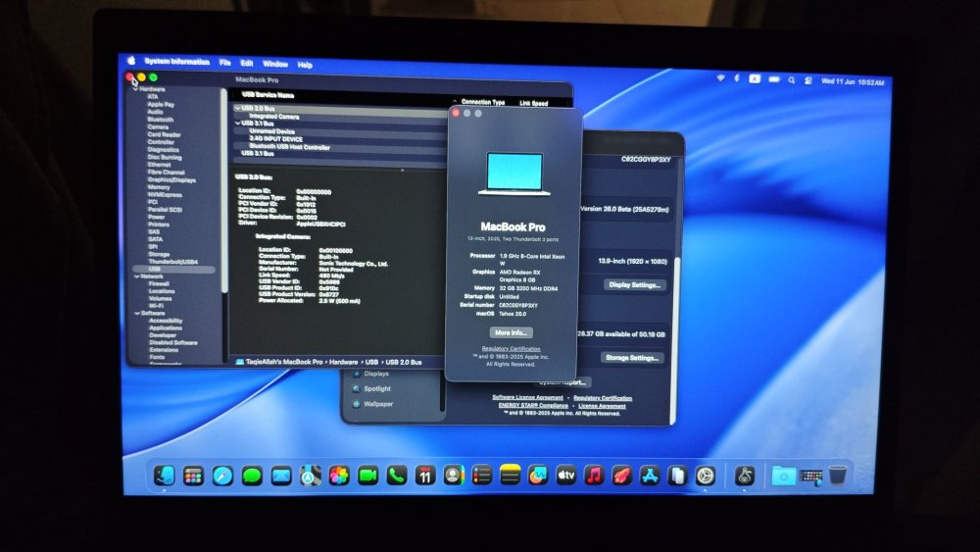Collapse the USB 3.1 Bus with child devices
Screen dimensions: 980x552
(237, 124)
